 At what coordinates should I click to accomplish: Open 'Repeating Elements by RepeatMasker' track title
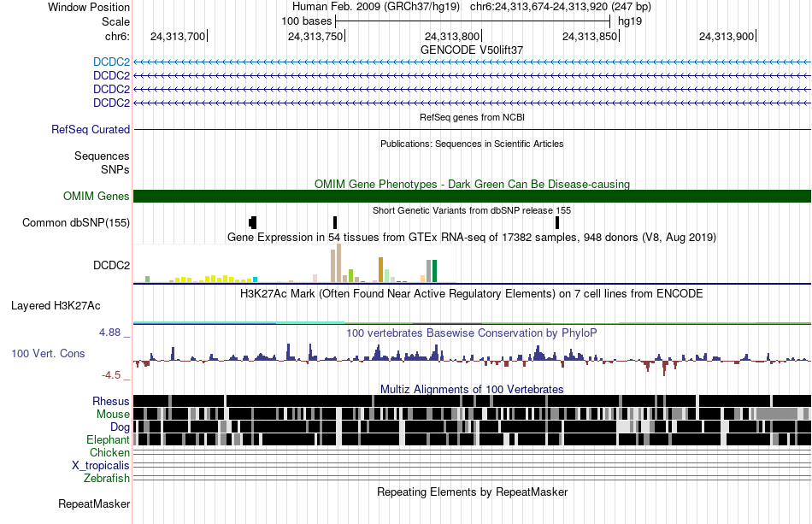472,492
